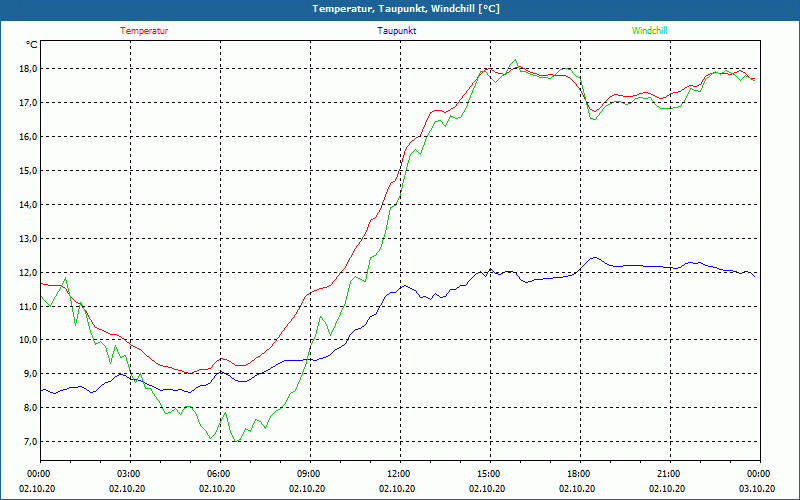Click the 03.10.20 date label
The image size is (800, 500).
tap(757, 488)
